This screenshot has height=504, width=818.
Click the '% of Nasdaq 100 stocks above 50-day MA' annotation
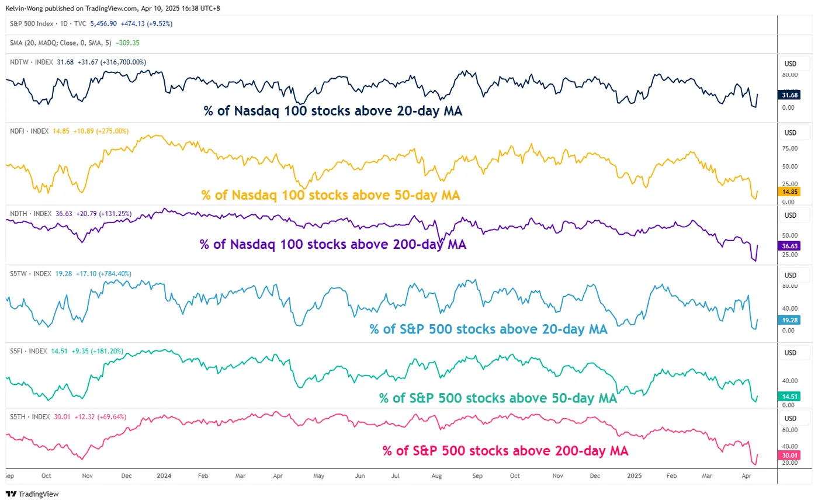(x=331, y=195)
